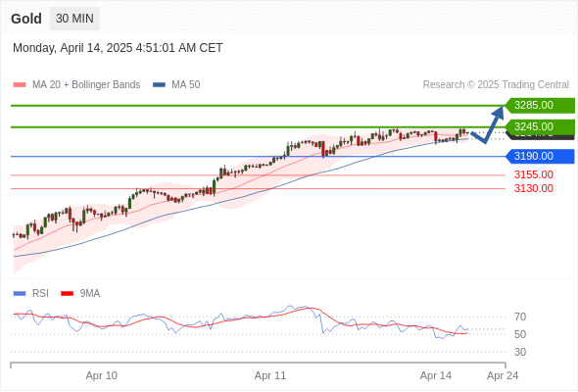
Task: Toggle the MA 50 legend item
Action: (x=176, y=85)
